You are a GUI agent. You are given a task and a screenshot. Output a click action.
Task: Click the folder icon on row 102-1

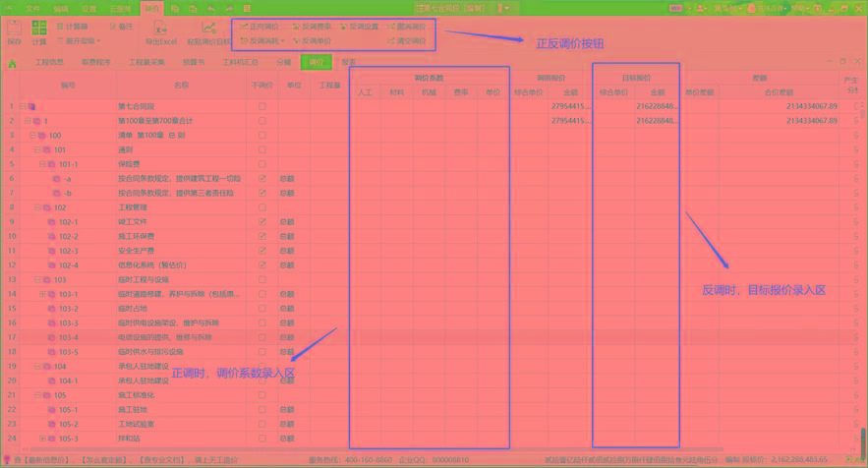51,222
